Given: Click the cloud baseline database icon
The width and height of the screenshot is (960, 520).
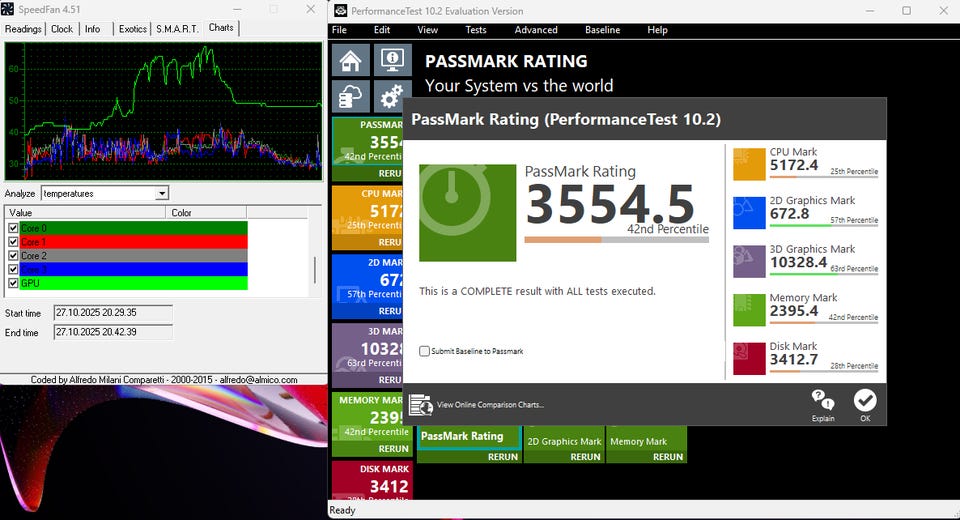Looking at the screenshot, I should click(351, 97).
